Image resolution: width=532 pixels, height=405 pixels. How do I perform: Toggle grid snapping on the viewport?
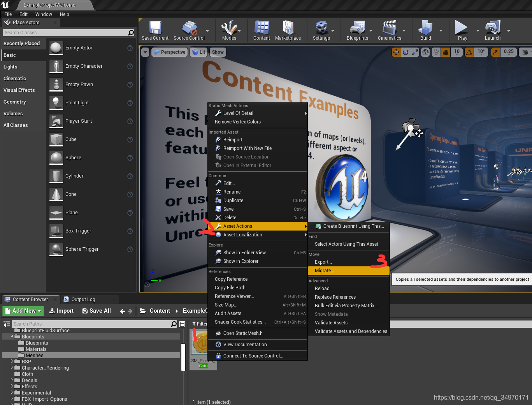tap(446, 52)
